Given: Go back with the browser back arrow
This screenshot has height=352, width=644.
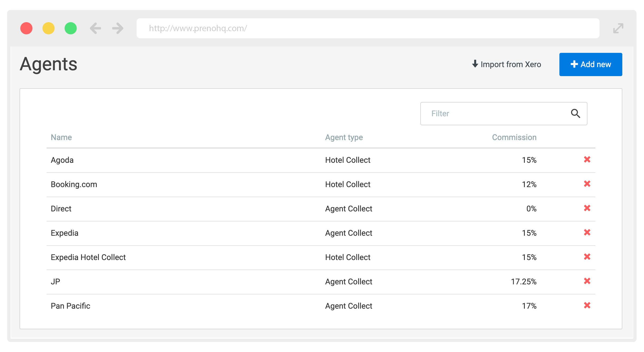Looking at the screenshot, I should [95, 28].
